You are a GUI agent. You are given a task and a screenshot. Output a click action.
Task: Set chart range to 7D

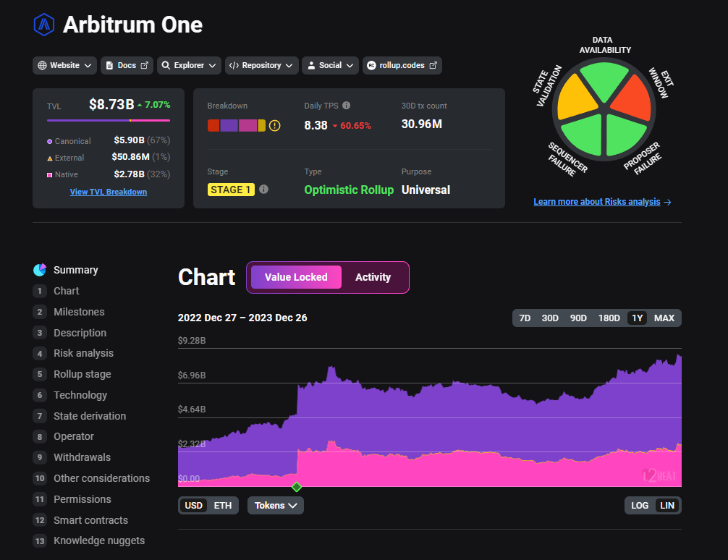(x=525, y=318)
